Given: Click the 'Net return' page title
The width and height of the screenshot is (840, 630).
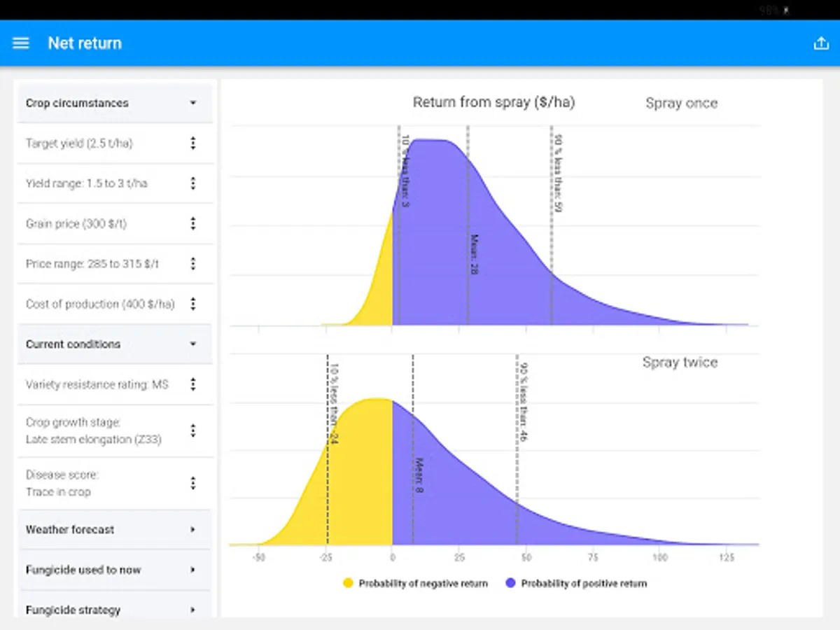Looking at the screenshot, I should [85, 43].
